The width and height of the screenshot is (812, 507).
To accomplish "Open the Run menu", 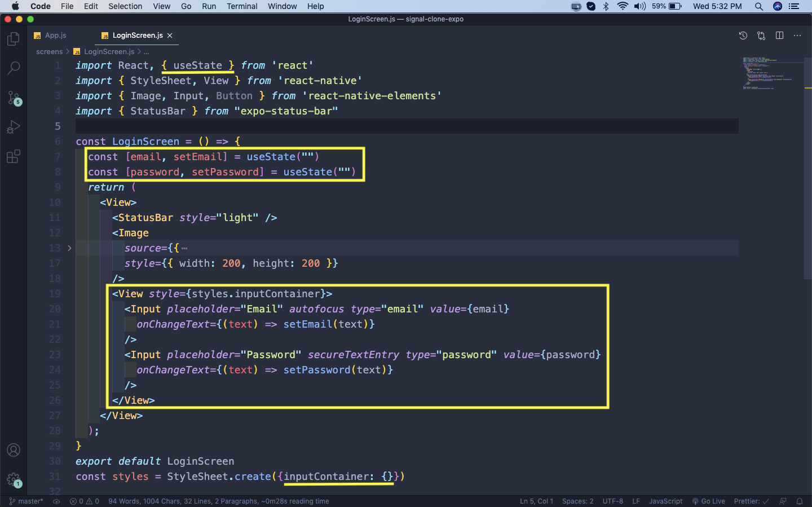I will [x=209, y=6].
